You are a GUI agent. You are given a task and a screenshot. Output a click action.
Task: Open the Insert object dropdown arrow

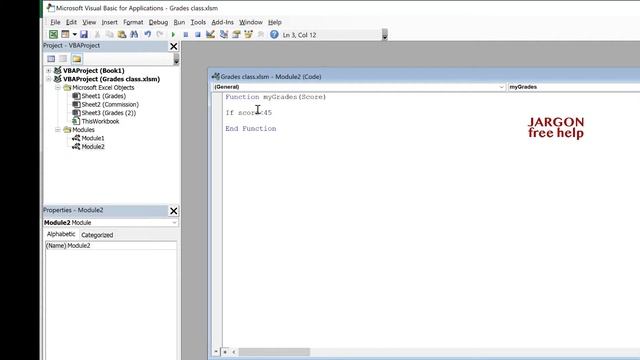(74, 35)
